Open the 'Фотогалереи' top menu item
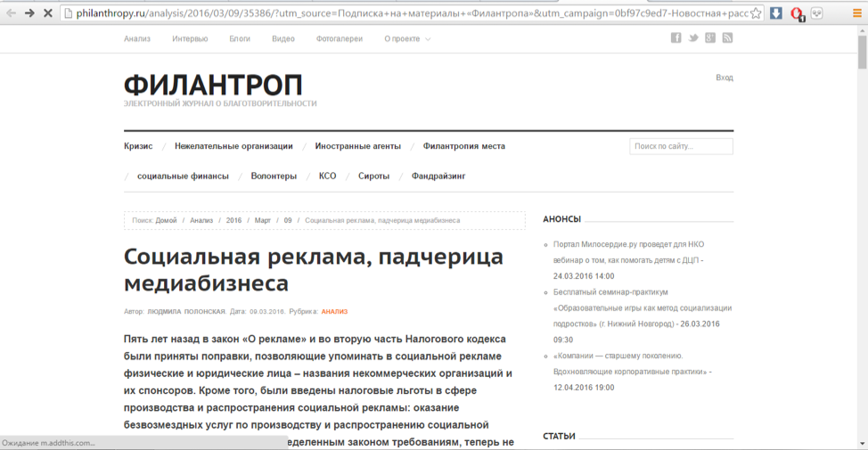The width and height of the screenshot is (868, 450). click(340, 38)
